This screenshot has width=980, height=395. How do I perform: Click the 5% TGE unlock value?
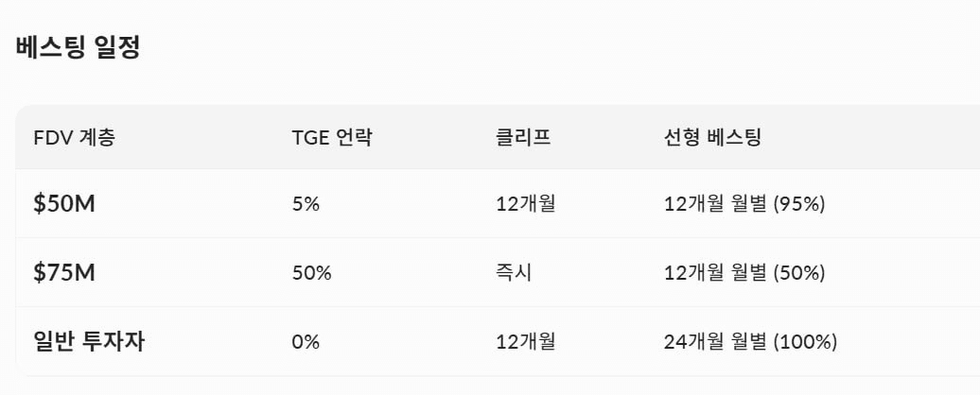[306, 203]
